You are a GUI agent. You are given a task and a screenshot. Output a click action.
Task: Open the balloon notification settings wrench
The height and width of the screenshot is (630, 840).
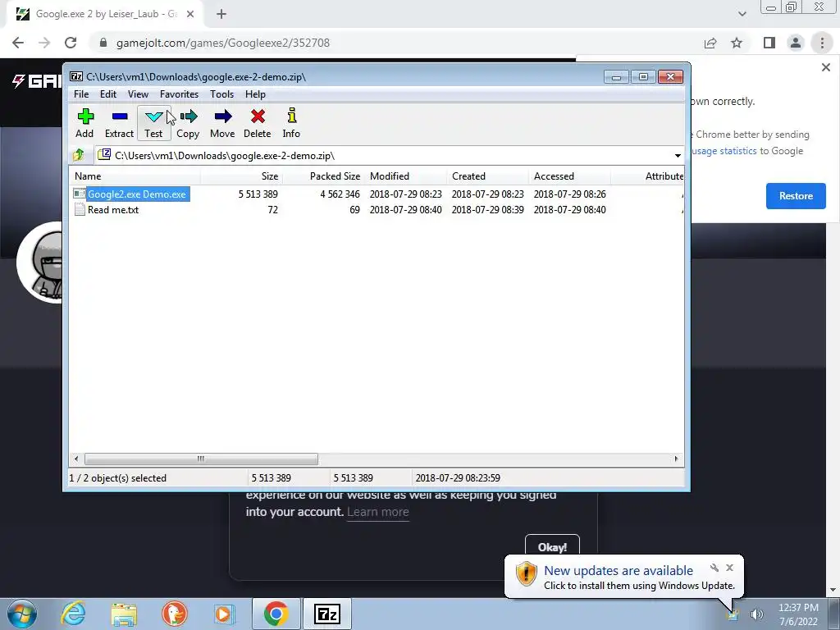click(x=714, y=568)
